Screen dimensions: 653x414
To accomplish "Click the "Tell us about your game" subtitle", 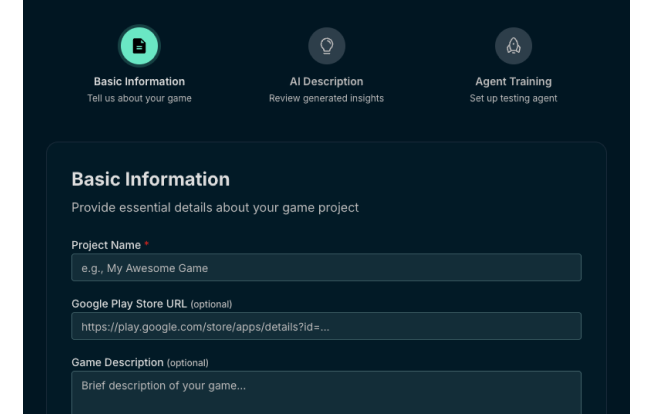I will 139,98.
